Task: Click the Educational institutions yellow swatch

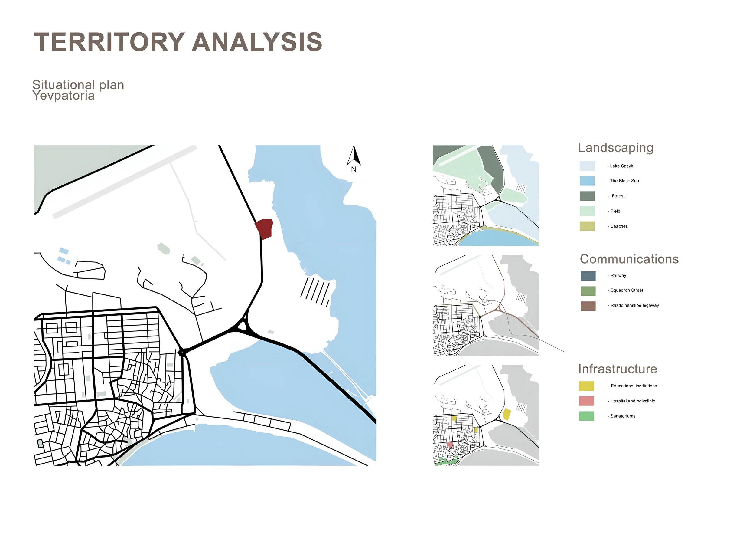Action: pos(586,386)
